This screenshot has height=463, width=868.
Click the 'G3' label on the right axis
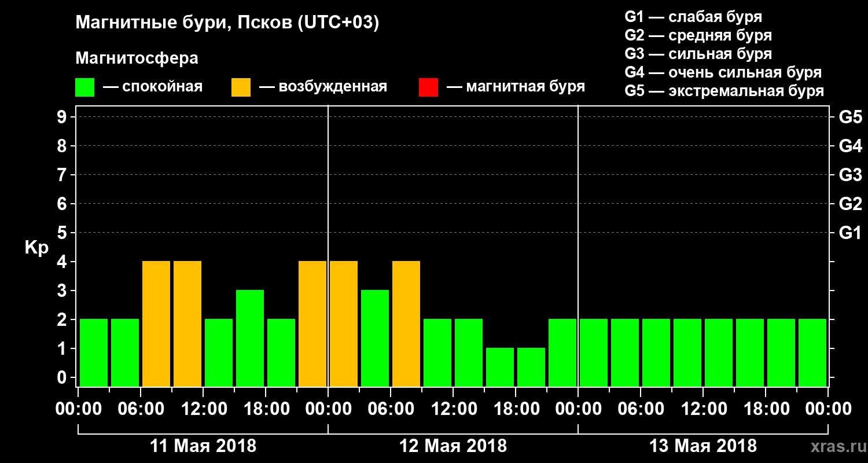pyautogui.click(x=850, y=175)
